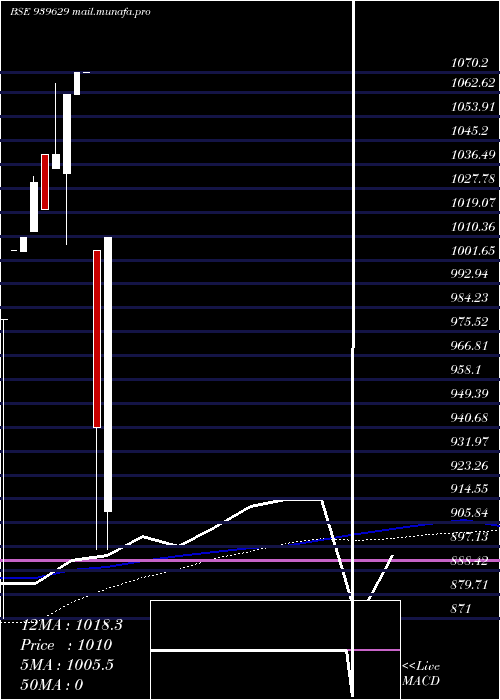The image size is (500, 700).
Task: Click the 1010.36 price axis label
Action: (x=473, y=227)
